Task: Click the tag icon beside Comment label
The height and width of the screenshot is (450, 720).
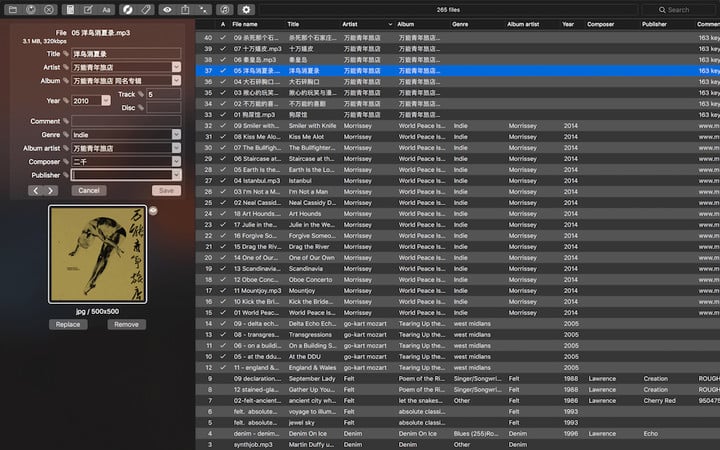Action: [66, 121]
